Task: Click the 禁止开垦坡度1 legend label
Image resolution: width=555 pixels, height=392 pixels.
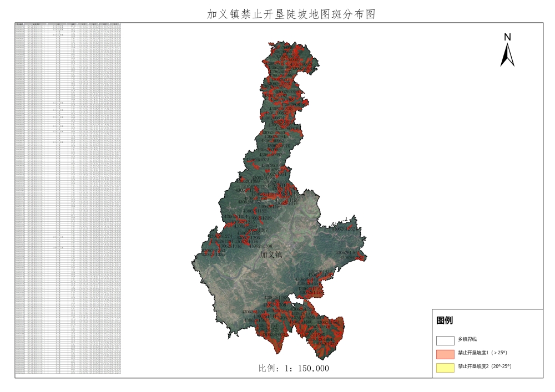Action: tap(482, 353)
